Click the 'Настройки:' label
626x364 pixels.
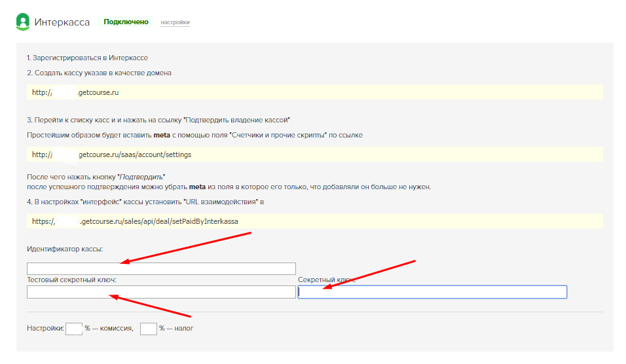point(46,329)
